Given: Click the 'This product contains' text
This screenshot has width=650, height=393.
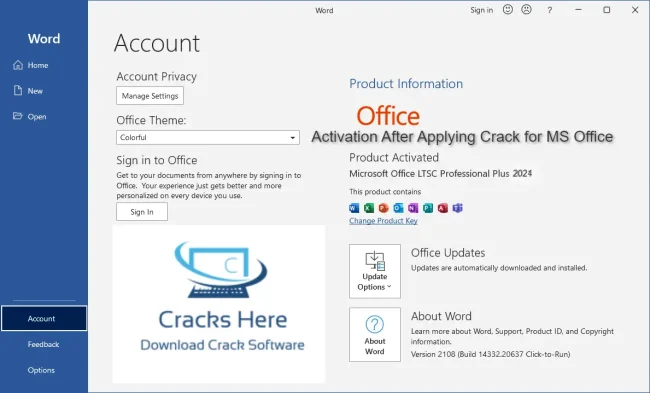Looking at the screenshot, I should [x=385, y=192].
